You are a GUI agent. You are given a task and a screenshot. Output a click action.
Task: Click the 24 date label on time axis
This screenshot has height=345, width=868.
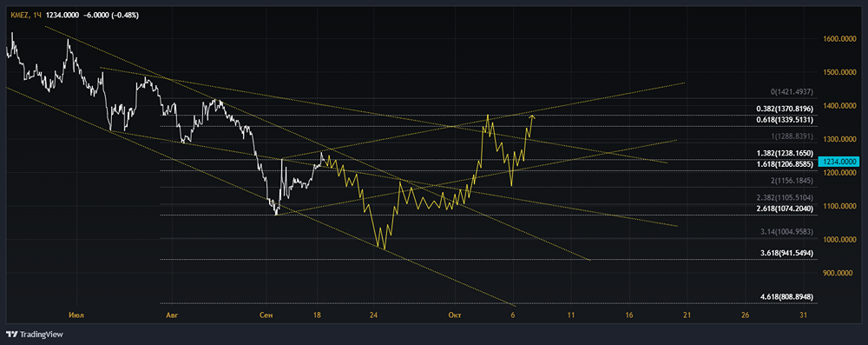373,315
